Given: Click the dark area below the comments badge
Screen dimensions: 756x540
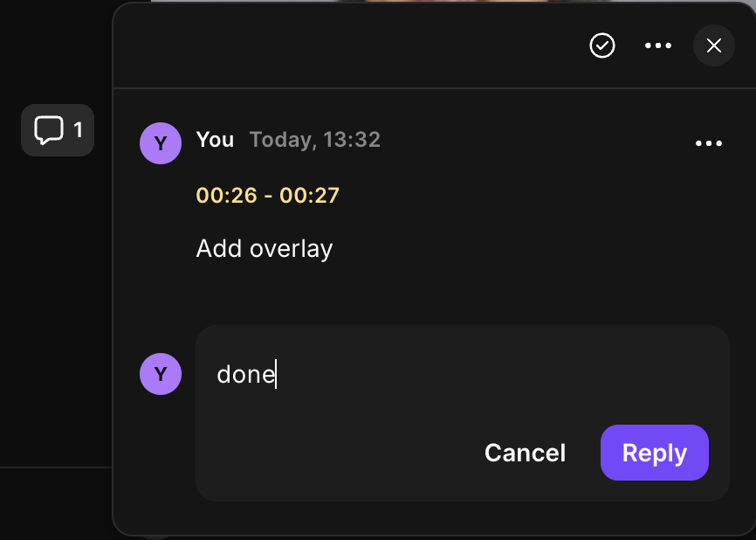Looking at the screenshot, I should click(57, 306).
